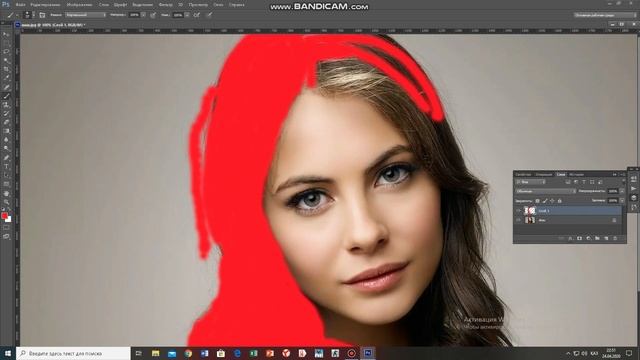Image resolution: width=640 pixels, height=360 pixels.
Task: Open the layer Opacity arrow in the Layers panel
Action: 622,191
